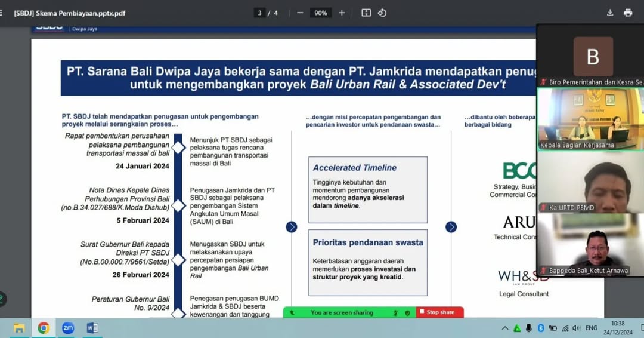Screen dimensions: 644x338
Task: Click the zoom in plus button
Action: [342, 13]
